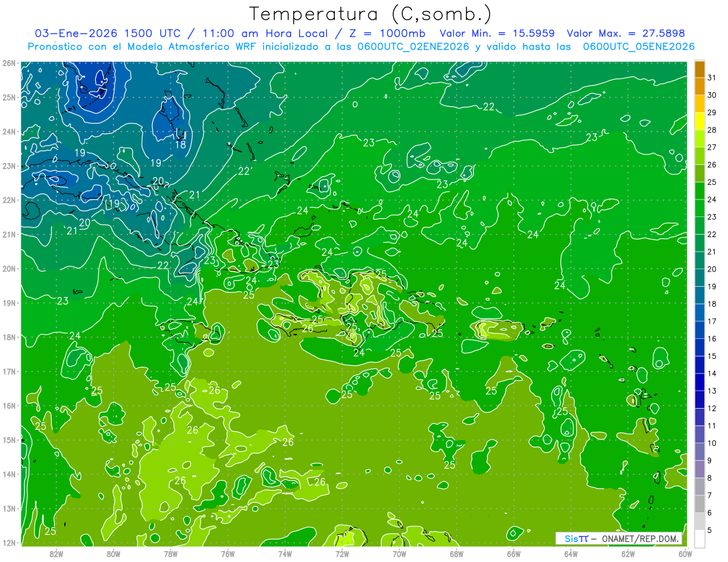The height and width of the screenshot is (562, 728).
Task: Click the legend swatch between 12 and 13
Action: click(x=699, y=400)
